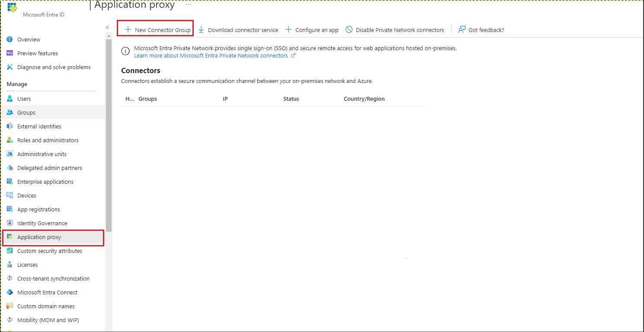
Task: Open Roles and administrators page
Action: pyautogui.click(x=48, y=140)
